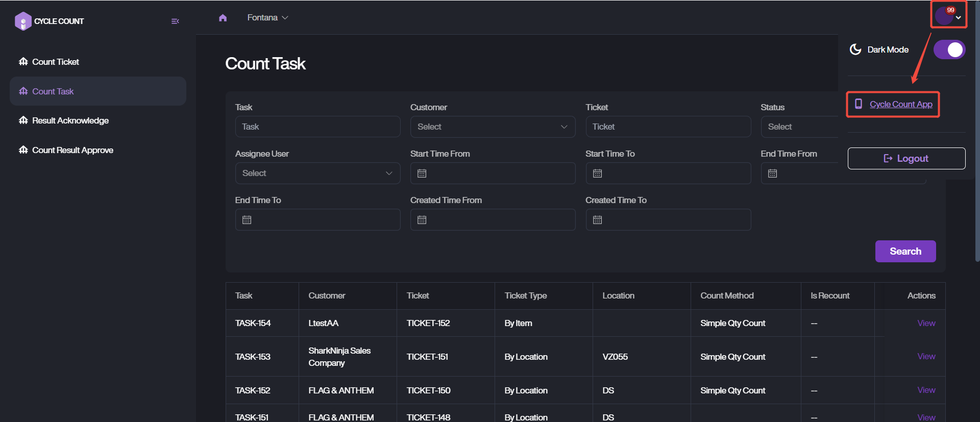
Task: Open the Status select dropdown
Action: [799, 127]
